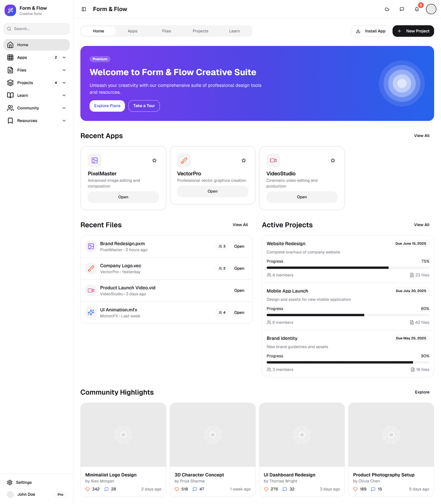Screen dimensions: 441x504
Task: Expand the Community sidebar chevron
Action: pos(64,108)
